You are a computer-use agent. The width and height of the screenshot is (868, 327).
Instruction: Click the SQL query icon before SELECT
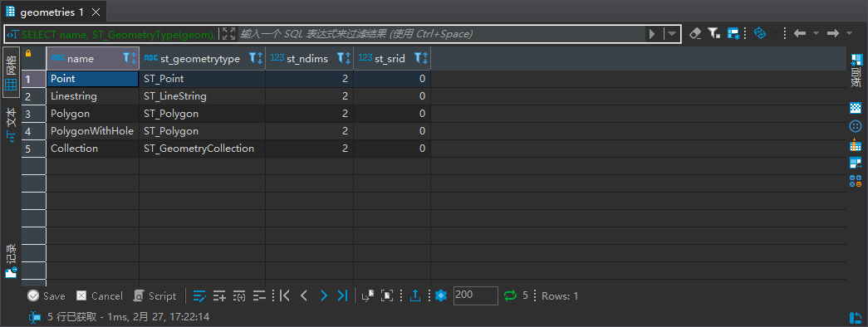click(x=12, y=34)
